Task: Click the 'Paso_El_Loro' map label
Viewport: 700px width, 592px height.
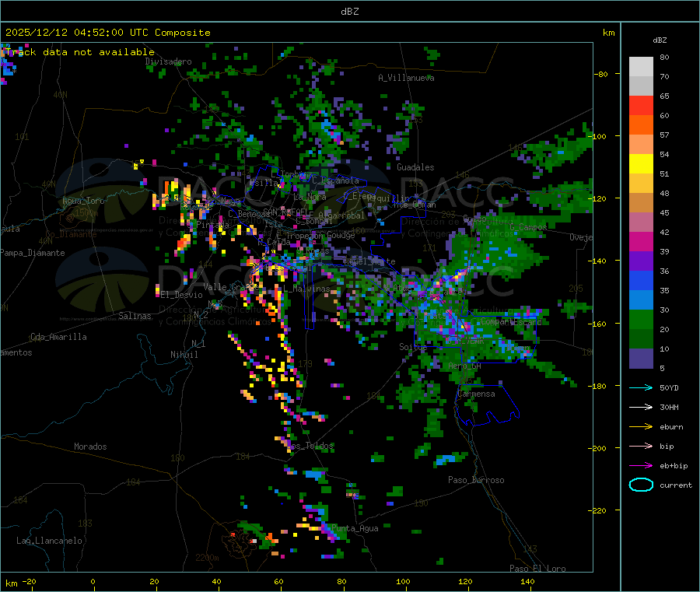Action: (x=537, y=569)
